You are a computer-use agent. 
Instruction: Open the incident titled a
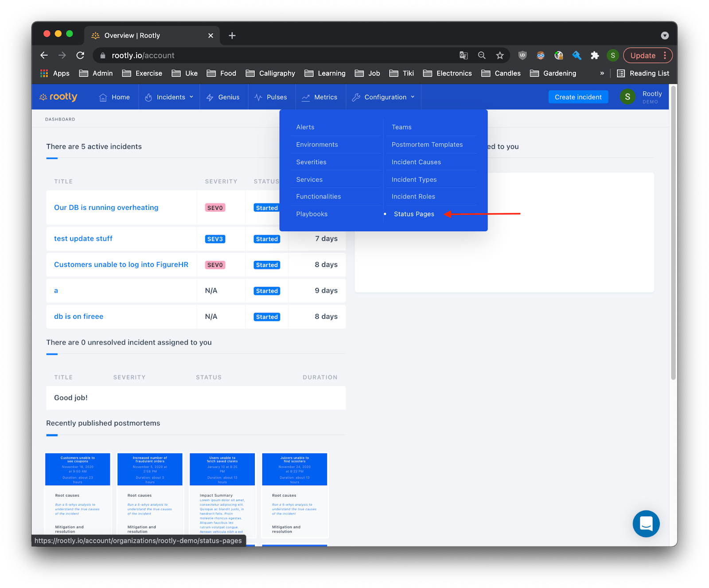point(56,291)
